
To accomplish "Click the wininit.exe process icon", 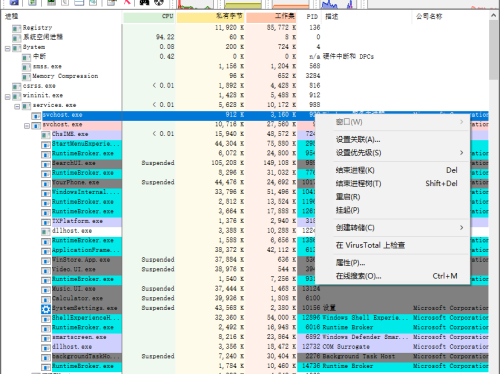I will (17, 96).
